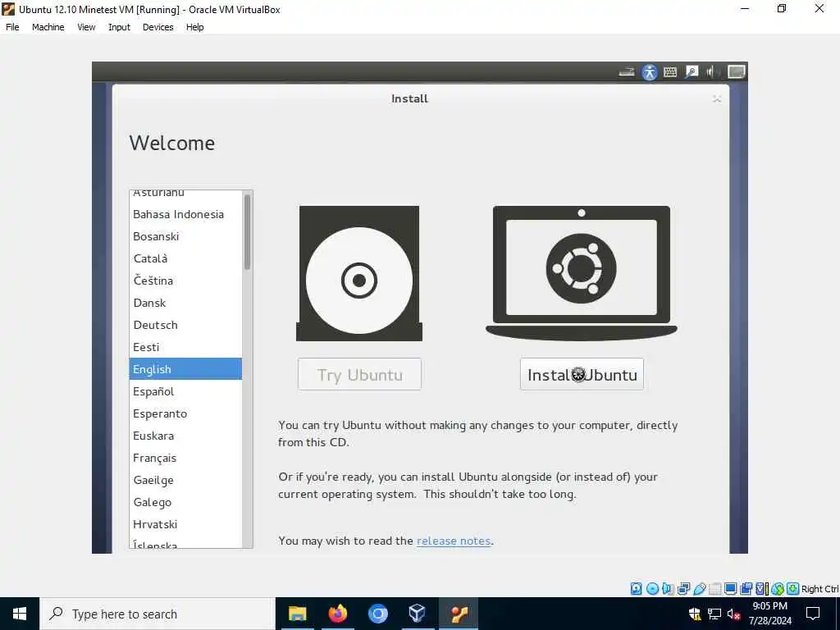Open the keyboard layout indicator in Ubuntu panel
This screenshot has width=840, height=630.
[670, 72]
